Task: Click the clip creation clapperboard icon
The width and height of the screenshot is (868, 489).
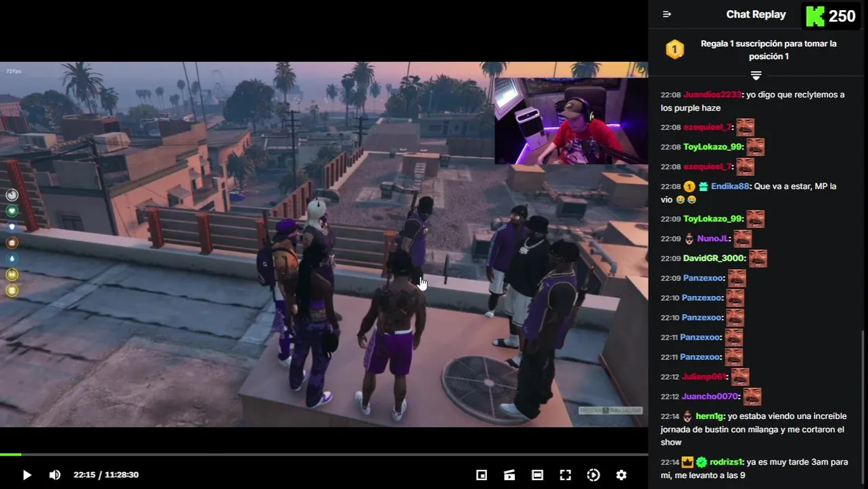Action: point(509,475)
